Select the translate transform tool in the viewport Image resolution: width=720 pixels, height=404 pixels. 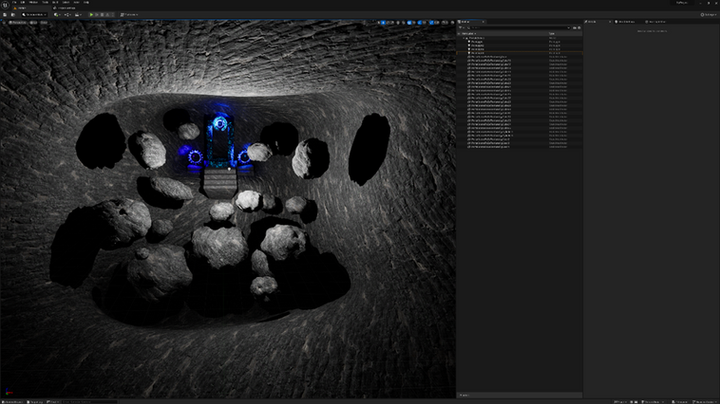point(383,22)
